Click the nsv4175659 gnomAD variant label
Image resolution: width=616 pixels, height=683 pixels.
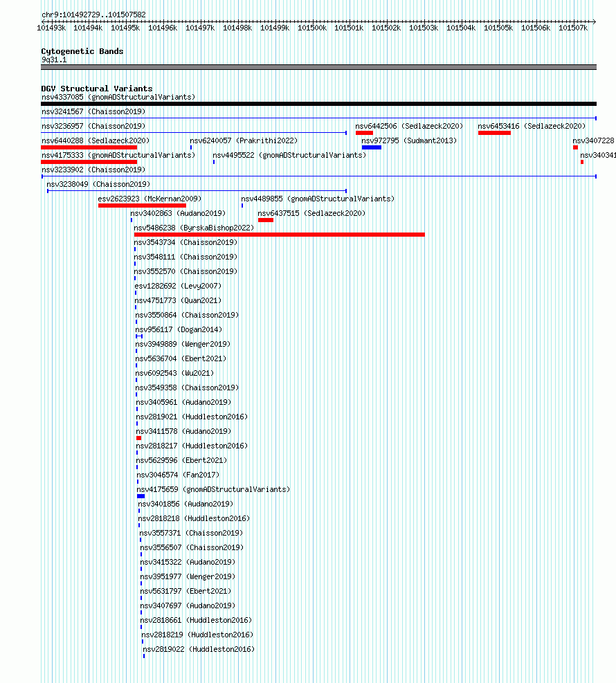click(213, 489)
